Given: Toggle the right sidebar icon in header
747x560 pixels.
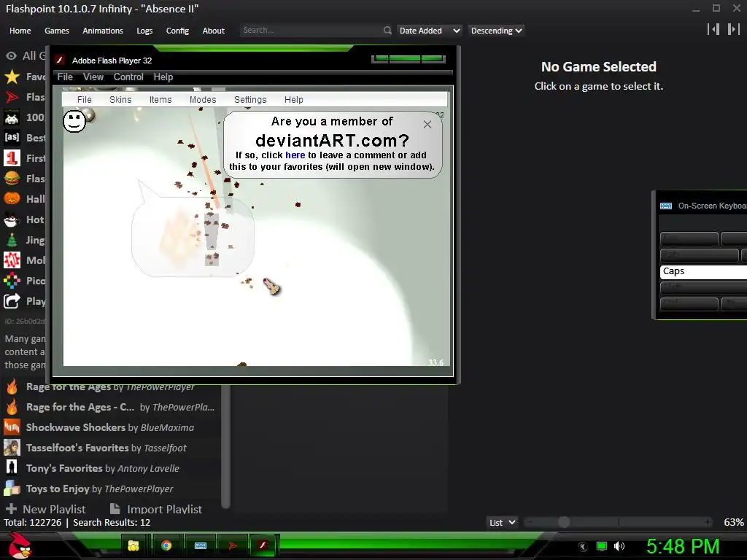Looking at the screenshot, I should (x=734, y=29).
